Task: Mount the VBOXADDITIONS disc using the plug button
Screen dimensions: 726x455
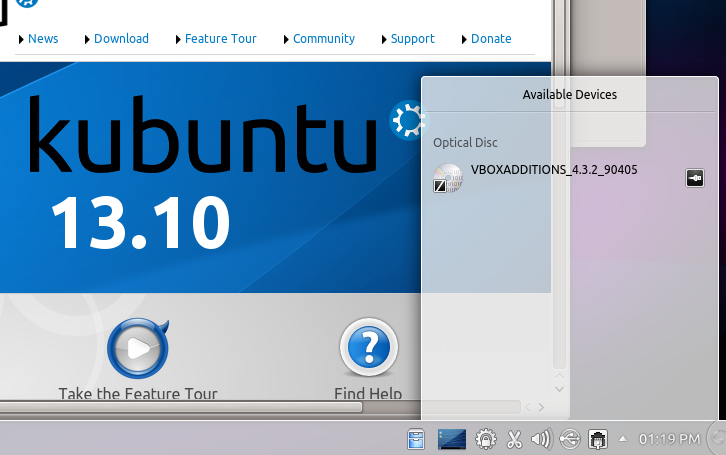Action: pyautogui.click(x=695, y=178)
